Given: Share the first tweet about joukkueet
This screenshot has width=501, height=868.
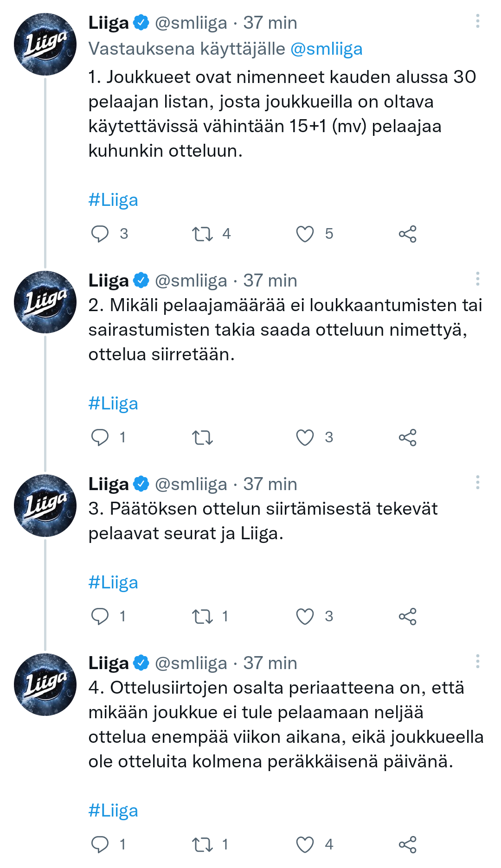Looking at the screenshot, I should click(x=407, y=234).
